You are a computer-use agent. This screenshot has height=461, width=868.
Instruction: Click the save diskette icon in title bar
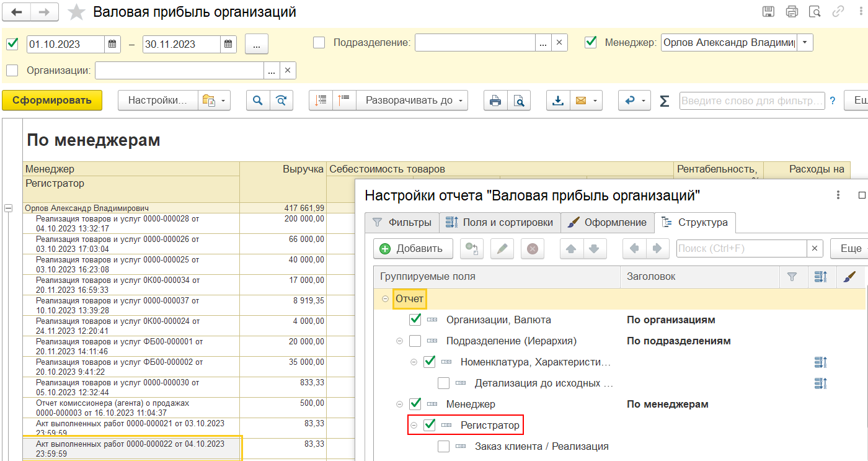coord(768,11)
